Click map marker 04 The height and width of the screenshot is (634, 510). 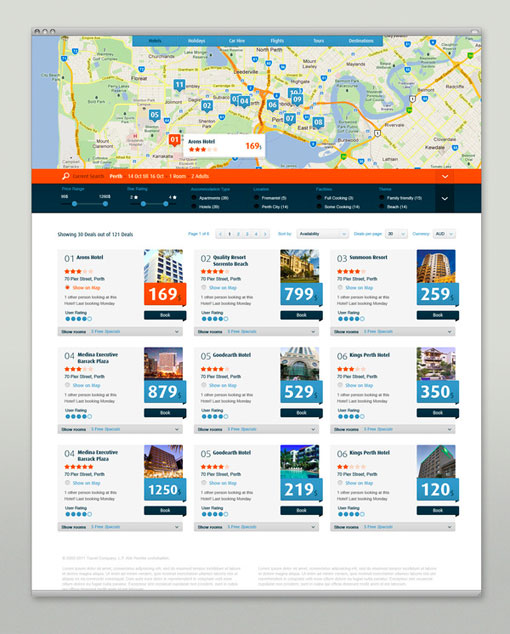pos(244,101)
